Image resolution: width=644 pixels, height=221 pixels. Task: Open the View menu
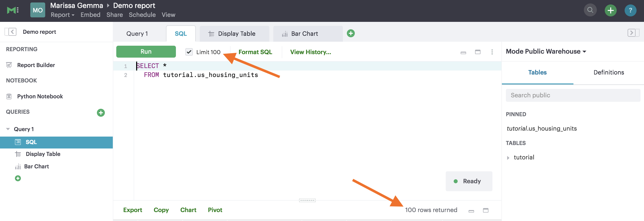click(x=168, y=15)
